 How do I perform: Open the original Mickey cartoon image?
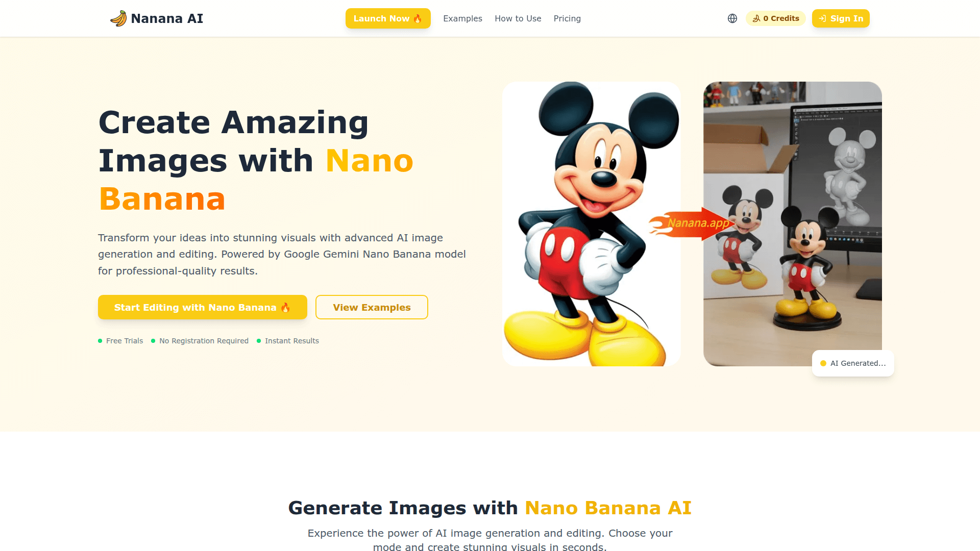591,224
